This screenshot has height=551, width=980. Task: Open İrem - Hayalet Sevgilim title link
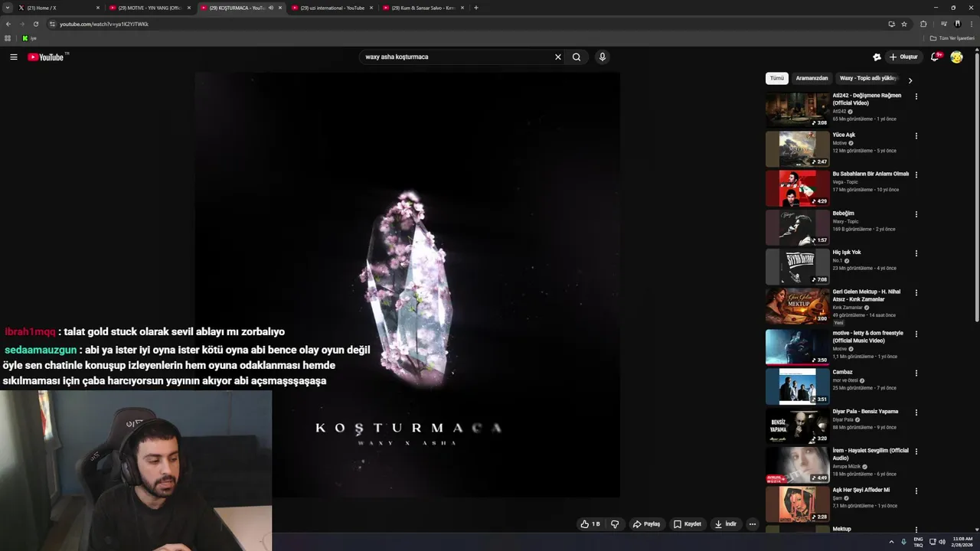point(871,455)
